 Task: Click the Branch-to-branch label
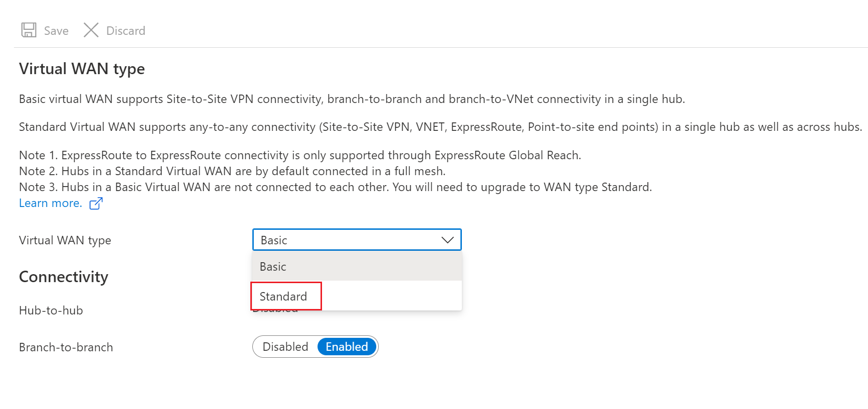66,347
